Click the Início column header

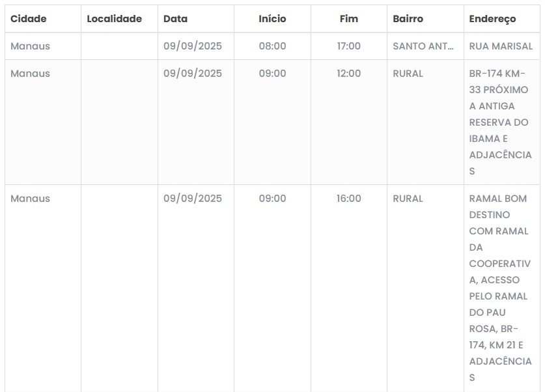pos(272,19)
